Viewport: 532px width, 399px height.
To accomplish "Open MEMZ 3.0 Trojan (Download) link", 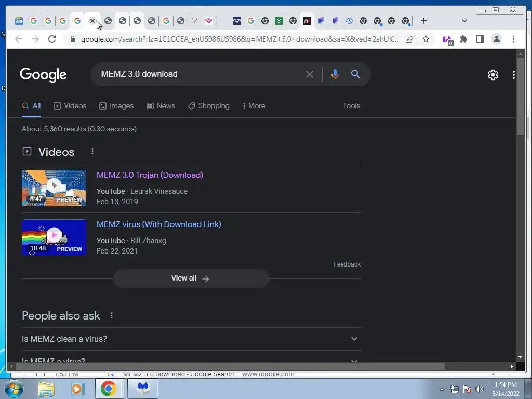I will pyautogui.click(x=150, y=175).
